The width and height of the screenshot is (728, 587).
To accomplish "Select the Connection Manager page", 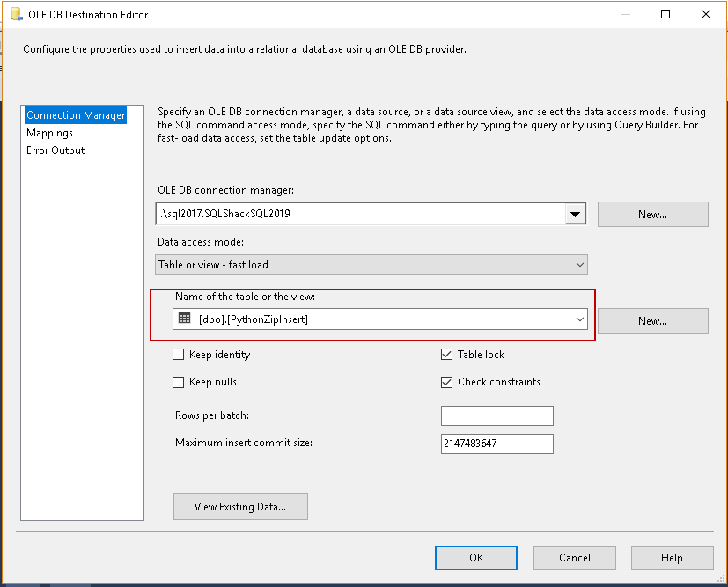I will pyautogui.click(x=76, y=115).
